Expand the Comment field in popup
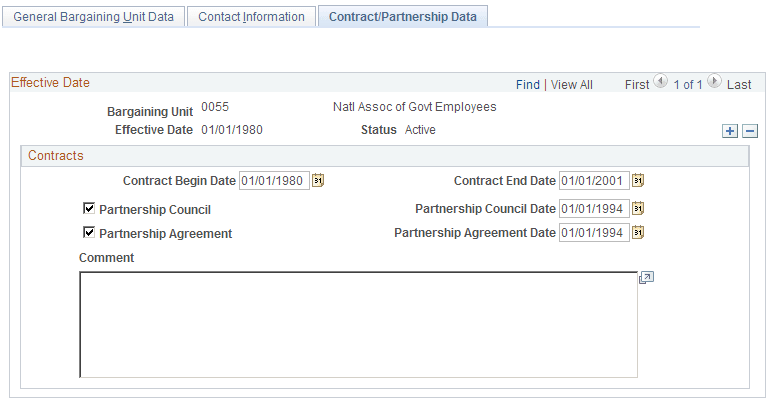Image resolution: width=770 pixels, height=402 pixels. 646,278
